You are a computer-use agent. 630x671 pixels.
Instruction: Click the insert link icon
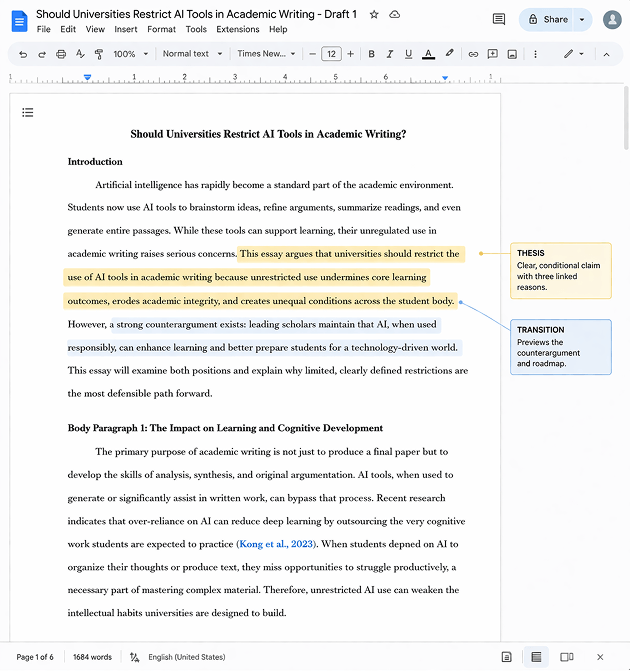click(x=473, y=54)
